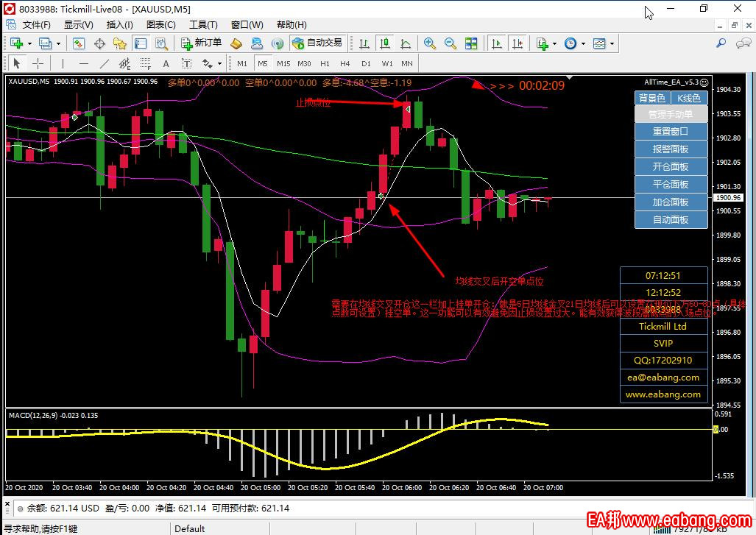The height and width of the screenshot is (535, 756).
Task: Select the text label tool
Action: point(166,63)
